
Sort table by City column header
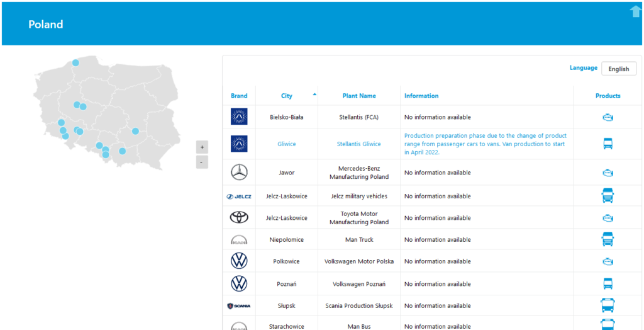[x=287, y=96]
